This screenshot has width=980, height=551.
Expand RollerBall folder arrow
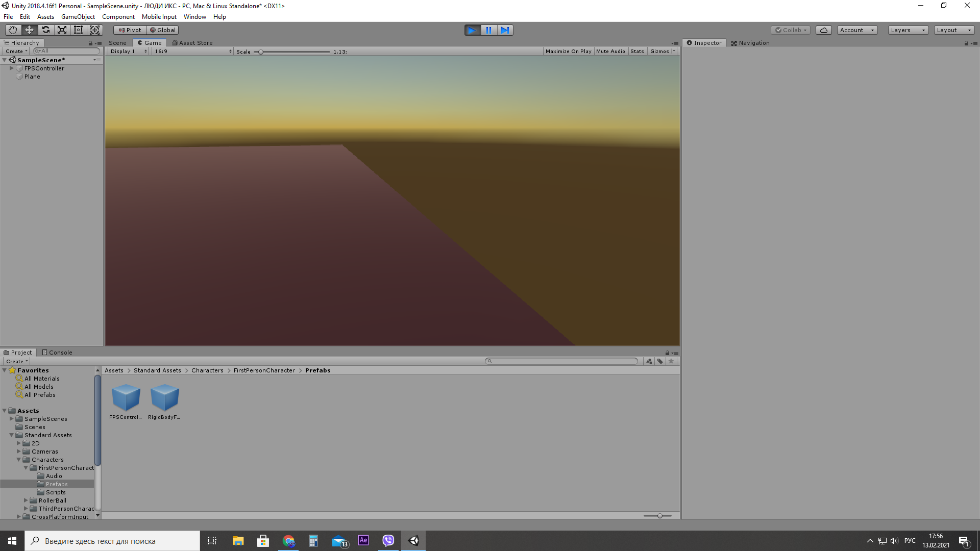[x=26, y=500]
